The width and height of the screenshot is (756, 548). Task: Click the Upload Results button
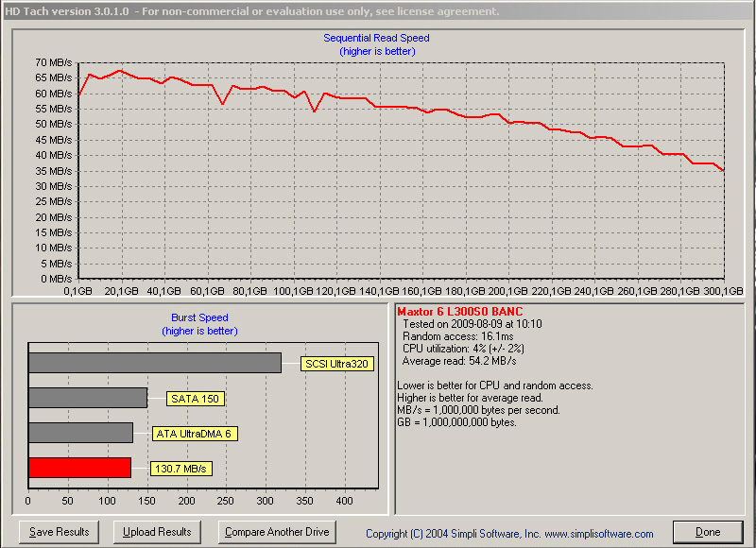coord(157,532)
